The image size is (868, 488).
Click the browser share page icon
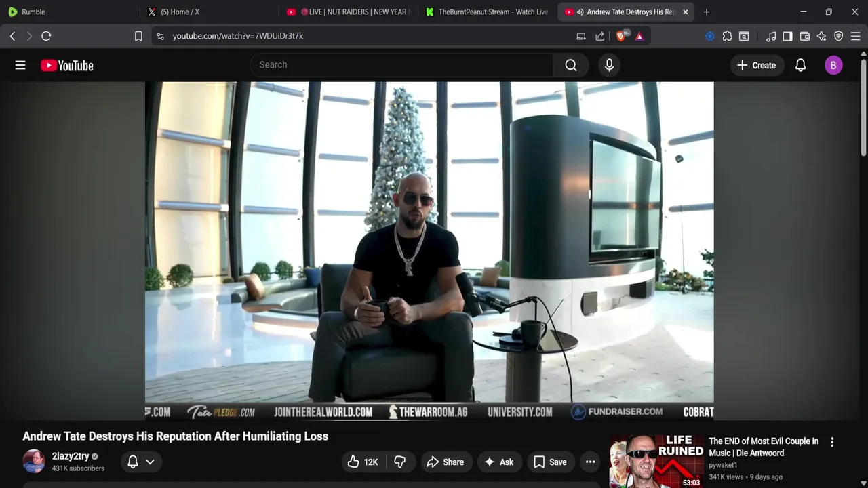pos(600,36)
